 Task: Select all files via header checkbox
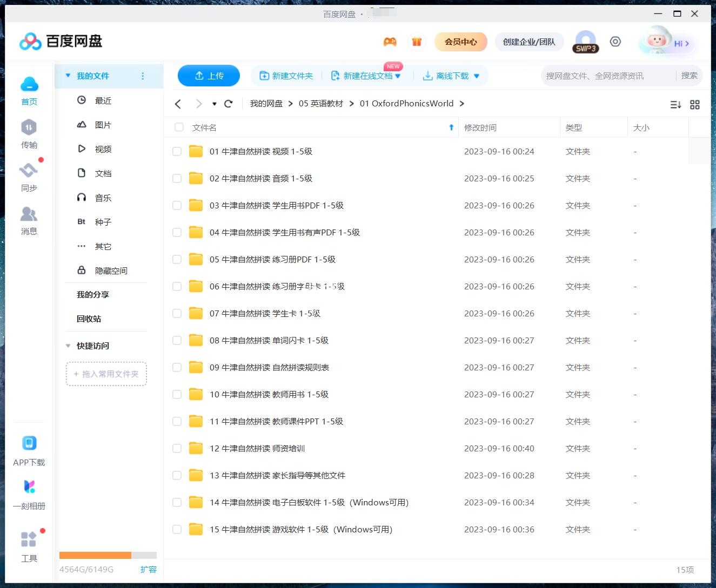178,127
